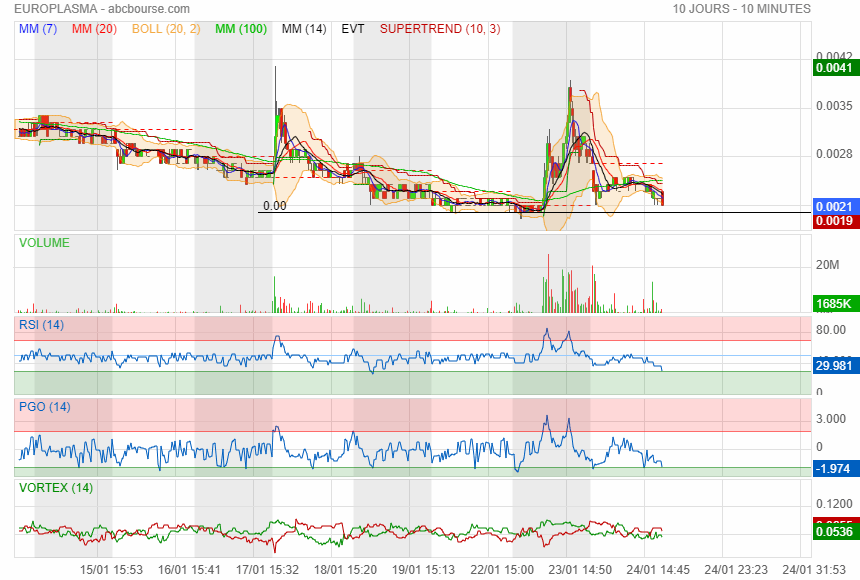Image resolution: width=860 pixels, height=580 pixels.
Task: Click the EUROPLASMA - abcbourse.com title
Action: (x=102, y=9)
